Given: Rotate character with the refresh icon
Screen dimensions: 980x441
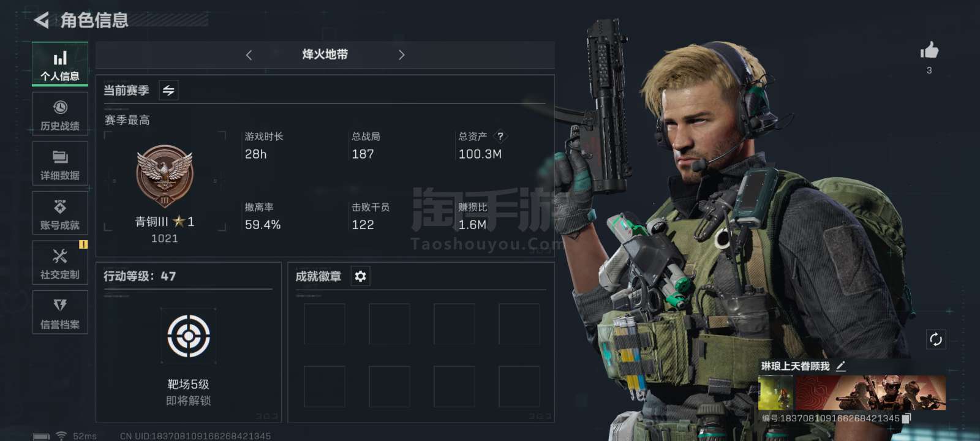Looking at the screenshot, I should pos(935,339).
